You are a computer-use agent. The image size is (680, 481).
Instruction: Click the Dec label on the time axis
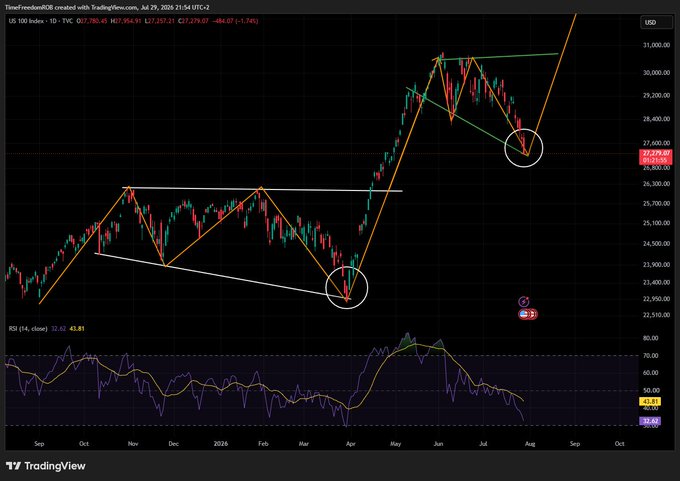[x=173, y=444]
